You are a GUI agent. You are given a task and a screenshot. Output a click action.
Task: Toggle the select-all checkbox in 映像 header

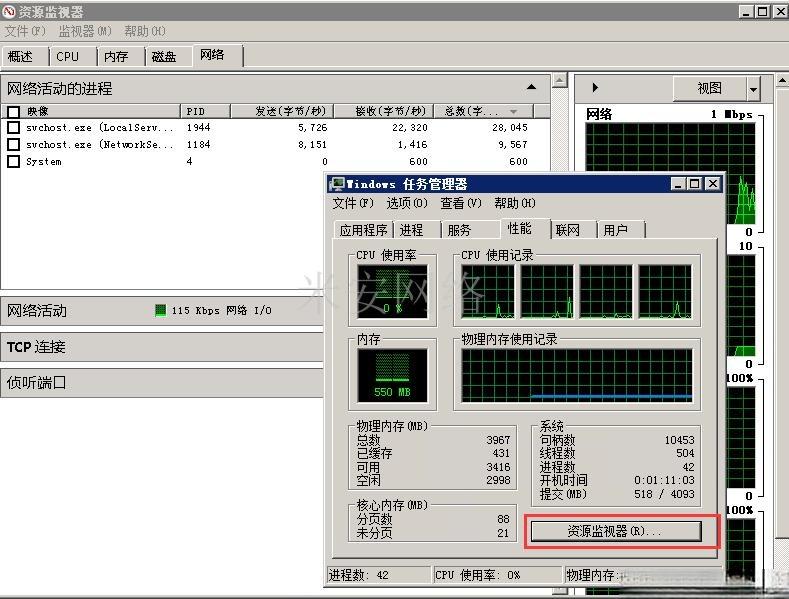(x=14, y=111)
